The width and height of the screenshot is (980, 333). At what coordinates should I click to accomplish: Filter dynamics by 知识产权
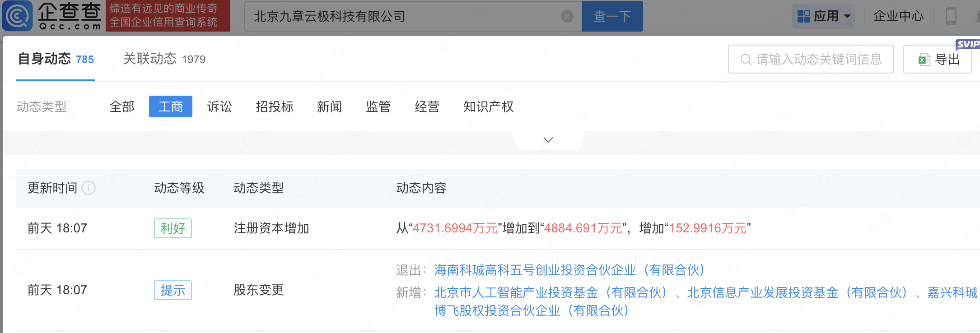click(x=488, y=107)
